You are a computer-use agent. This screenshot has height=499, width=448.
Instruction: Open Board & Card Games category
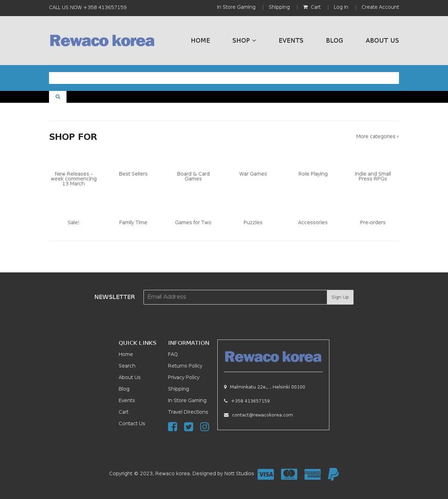click(193, 176)
